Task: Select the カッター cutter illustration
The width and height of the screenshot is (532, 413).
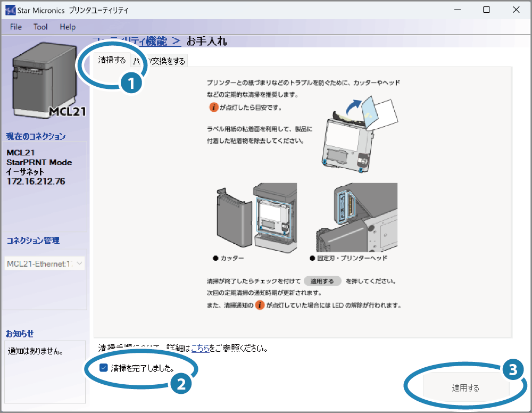Action: 256,218
